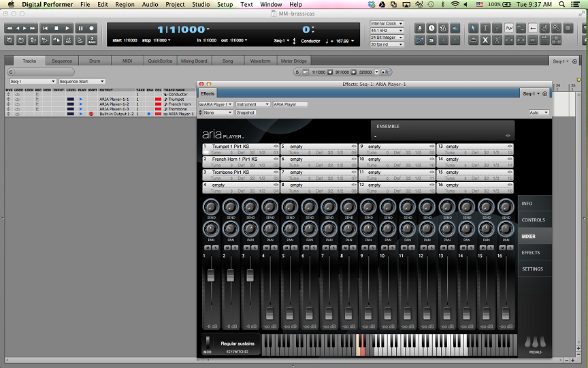The width and height of the screenshot is (588, 368).
Task: Select the Scissors tool
Action: 497,40
